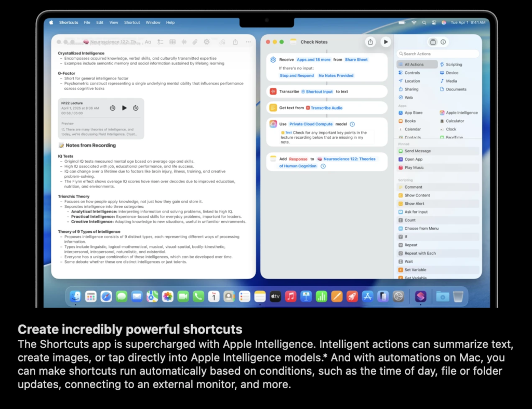Viewport: 532px width, 409px height.
Task: Open the Shortcut menu in menu bar
Action: (132, 22)
